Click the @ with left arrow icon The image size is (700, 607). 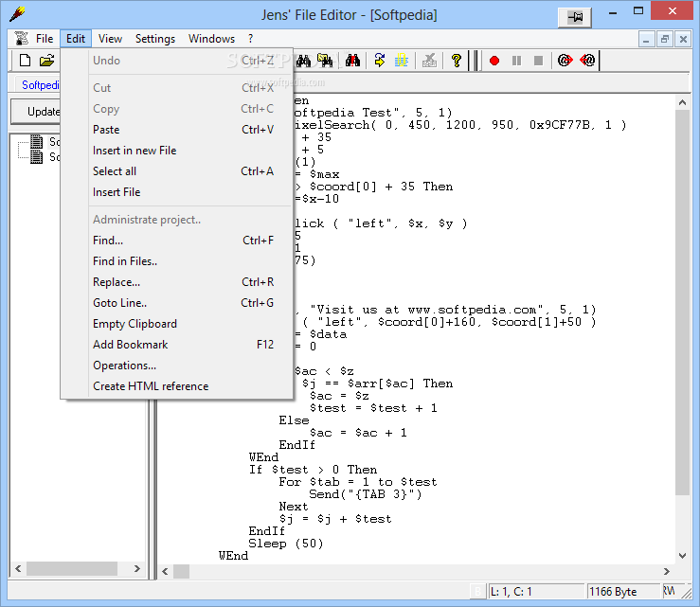587,61
